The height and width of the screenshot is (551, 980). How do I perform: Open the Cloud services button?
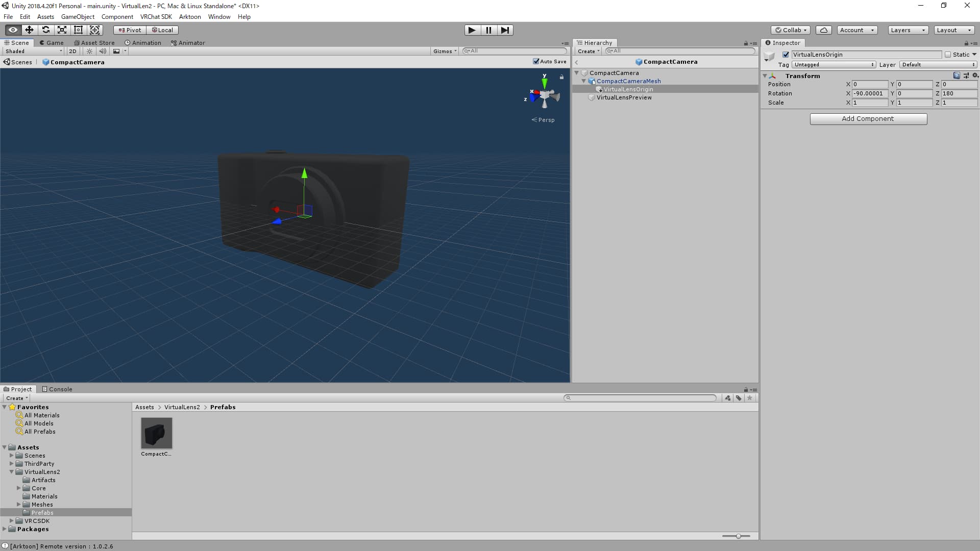coord(823,30)
